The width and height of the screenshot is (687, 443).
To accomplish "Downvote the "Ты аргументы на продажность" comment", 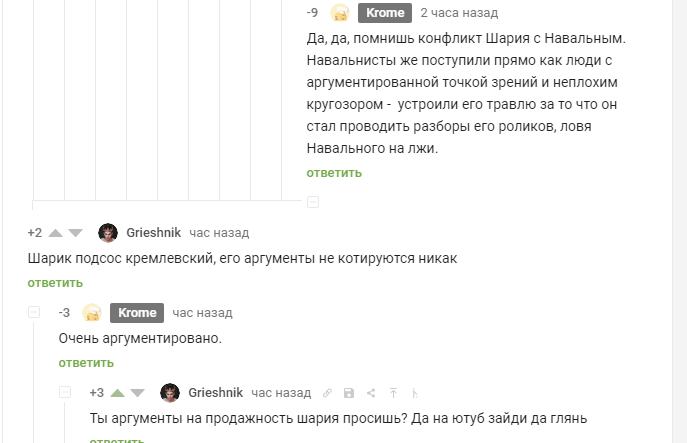I will click(x=138, y=393).
